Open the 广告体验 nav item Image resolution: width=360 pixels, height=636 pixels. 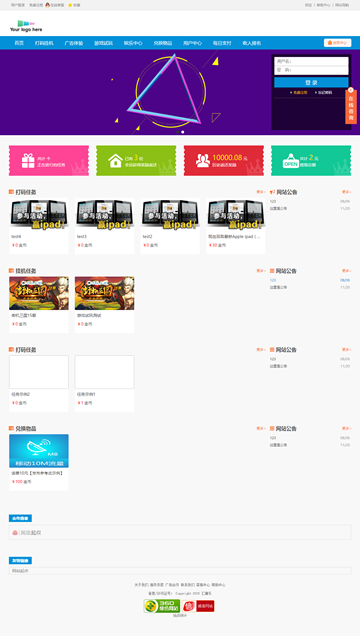pyautogui.click(x=74, y=43)
